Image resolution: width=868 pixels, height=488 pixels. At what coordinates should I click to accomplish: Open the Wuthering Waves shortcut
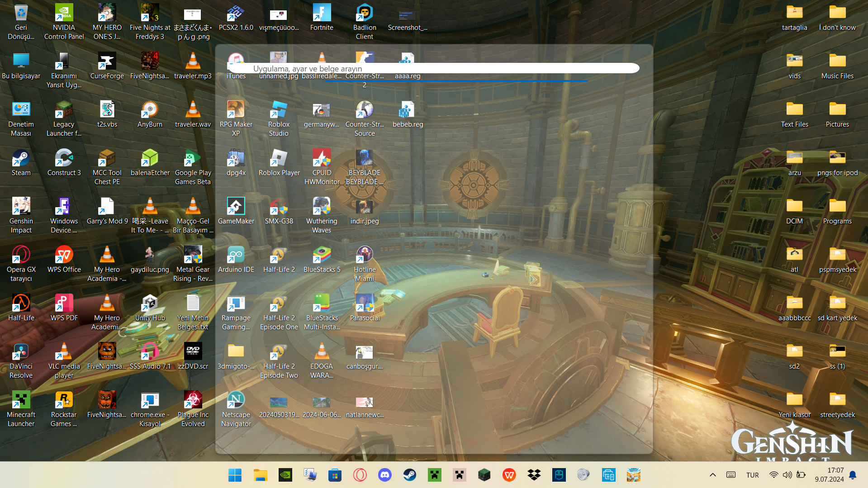[x=322, y=215]
